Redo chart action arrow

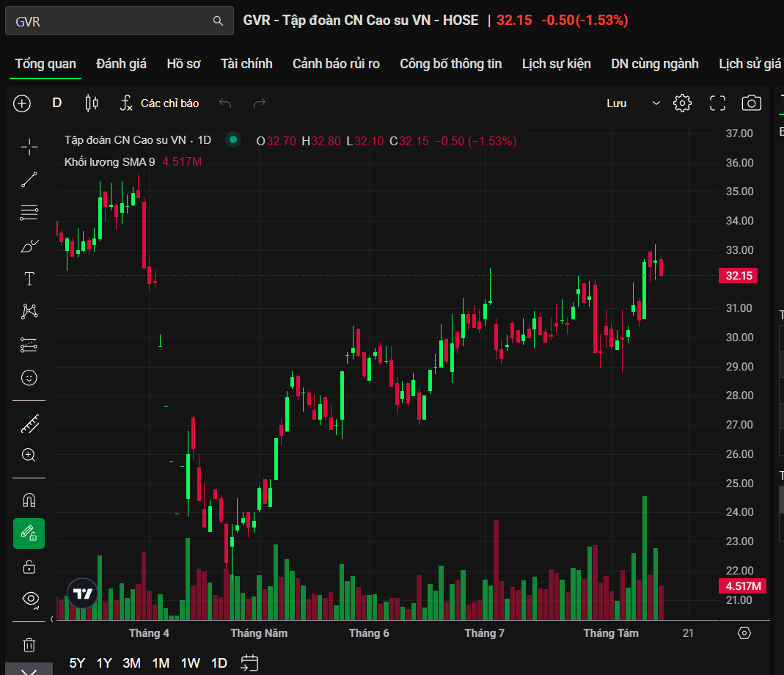pos(260,103)
